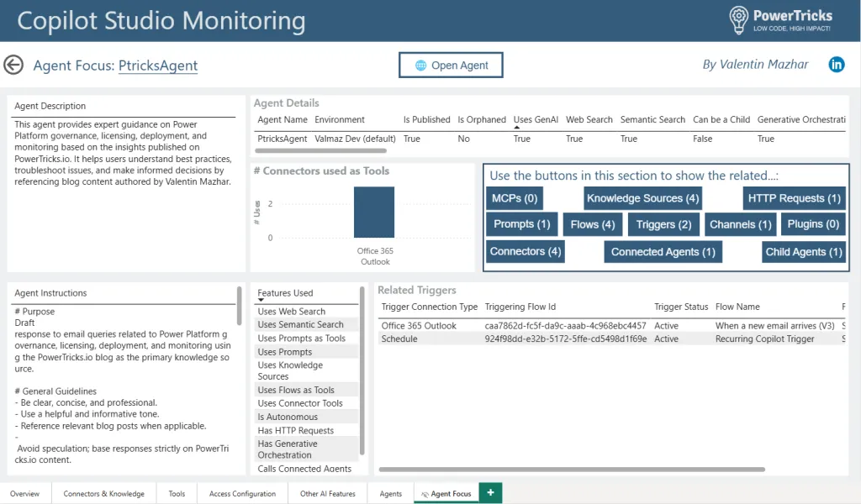Show related Plugins (0)
861x504 pixels.
[813, 224]
